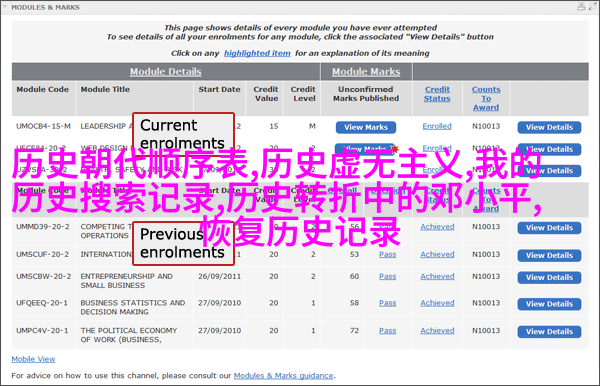View Details for UMMD39-20-2 module
Screen dimensions: 600x386
pyautogui.click(x=549, y=228)
